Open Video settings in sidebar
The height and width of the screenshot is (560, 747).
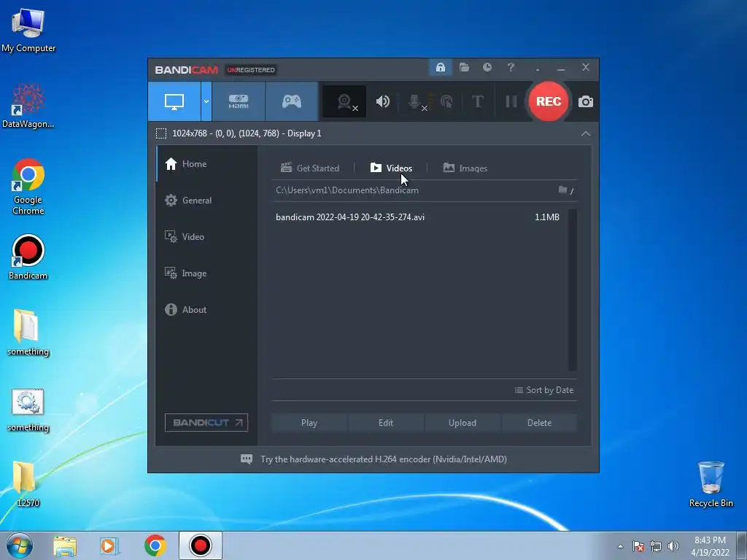(x=206, y=237)
